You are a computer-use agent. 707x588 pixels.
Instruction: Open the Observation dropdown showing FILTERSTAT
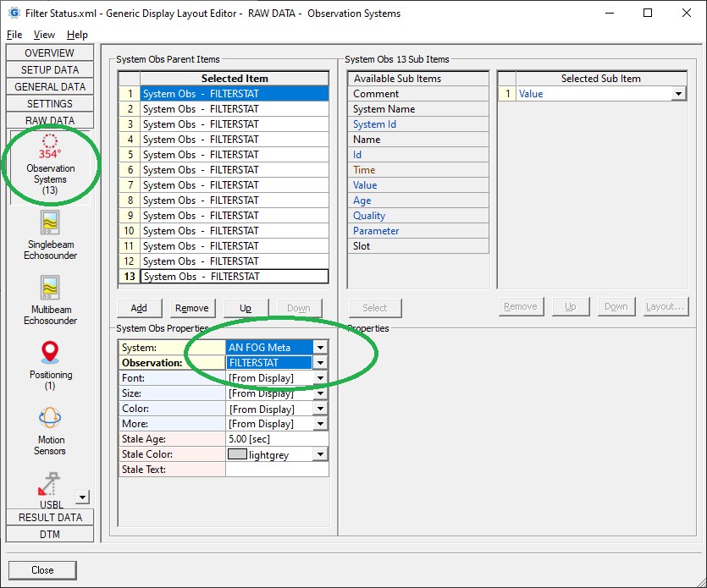click(x=319, y=363)
